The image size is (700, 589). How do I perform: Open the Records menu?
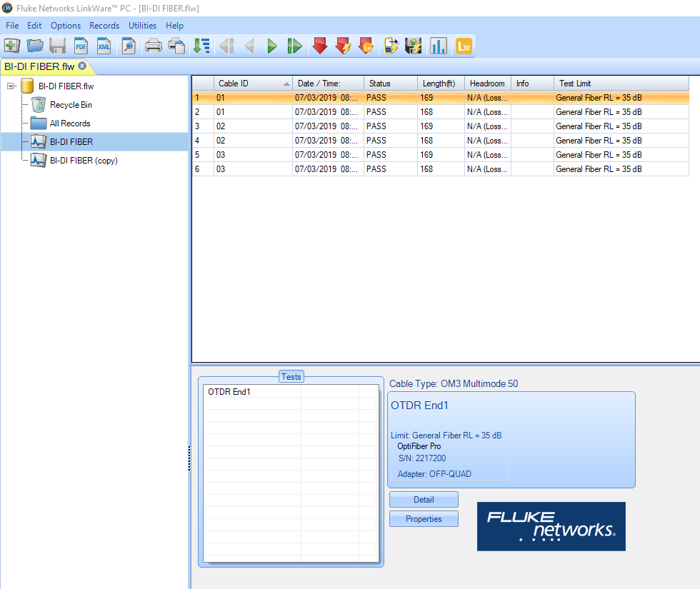(104, 26)
